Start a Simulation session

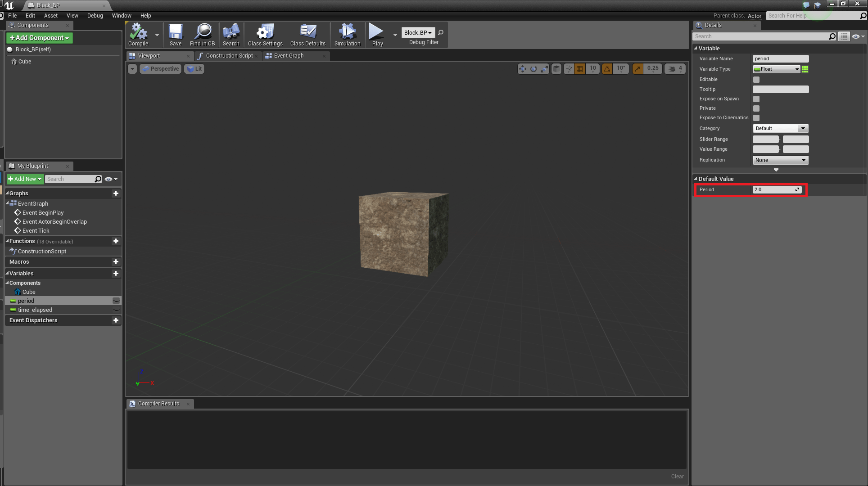click(347, 35)
